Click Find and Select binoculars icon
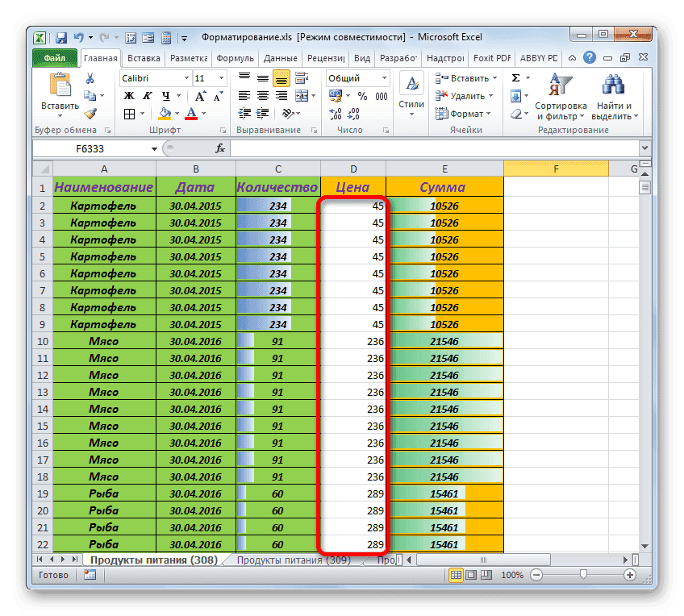 (613, 83)
